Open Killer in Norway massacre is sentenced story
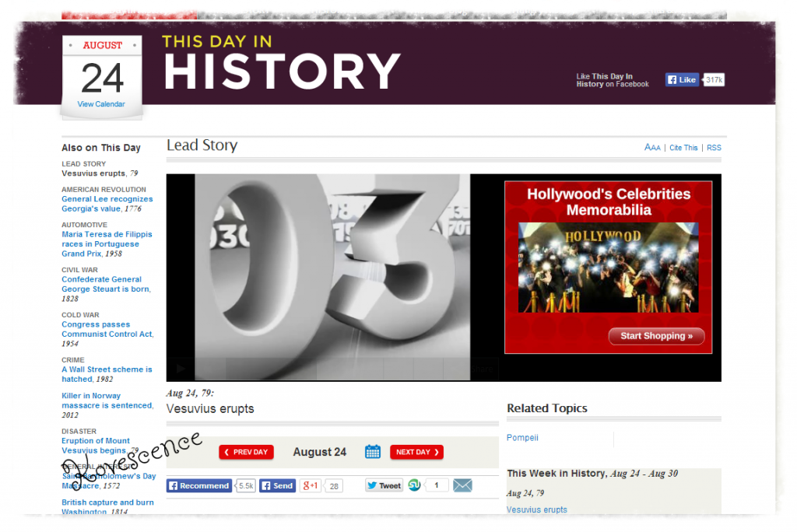 pyautogui.click(x=107, y=405)
